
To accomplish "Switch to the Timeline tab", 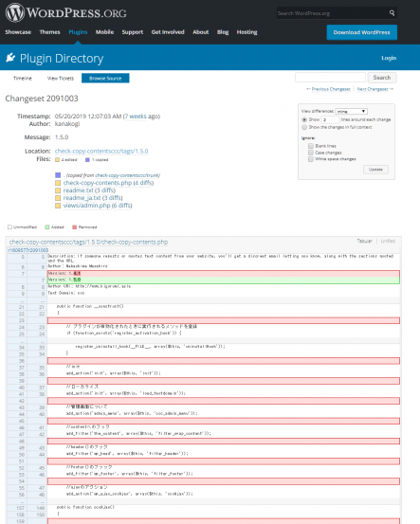I will (23, 79).
